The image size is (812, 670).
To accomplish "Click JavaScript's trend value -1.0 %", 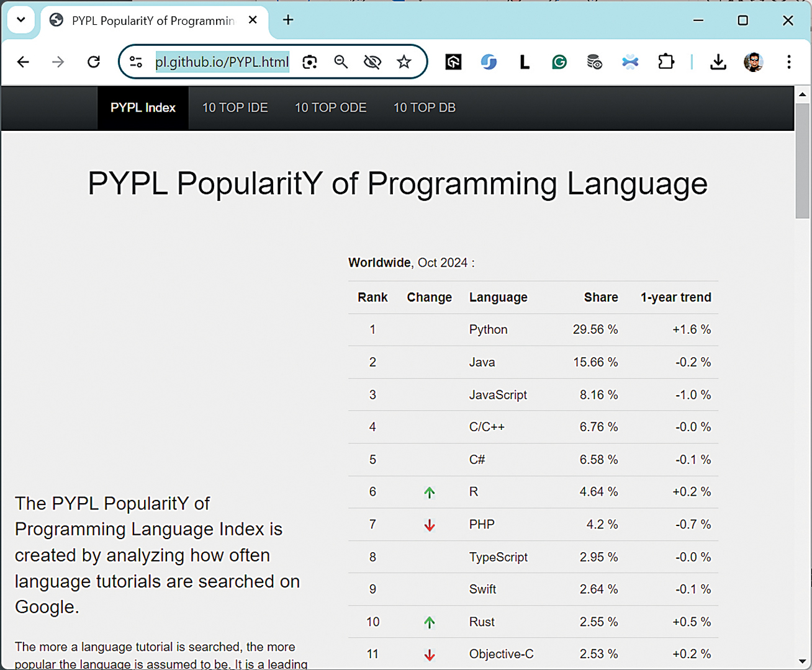I will click(x=693, y=395).
